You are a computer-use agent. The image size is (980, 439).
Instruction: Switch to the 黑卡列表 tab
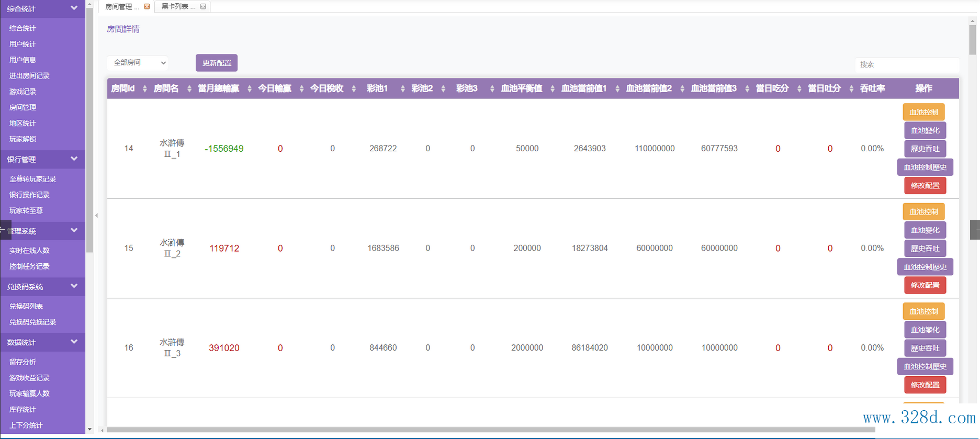click(x=177, y=7)
